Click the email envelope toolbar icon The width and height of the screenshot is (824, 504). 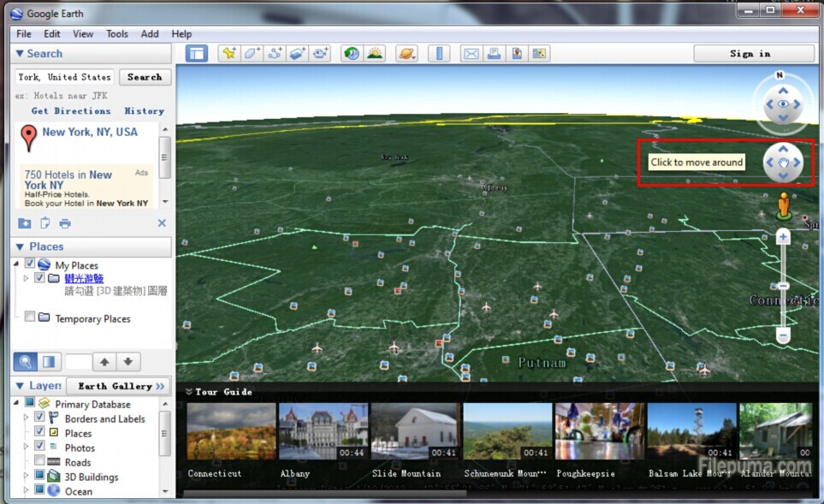click(471, 53)
